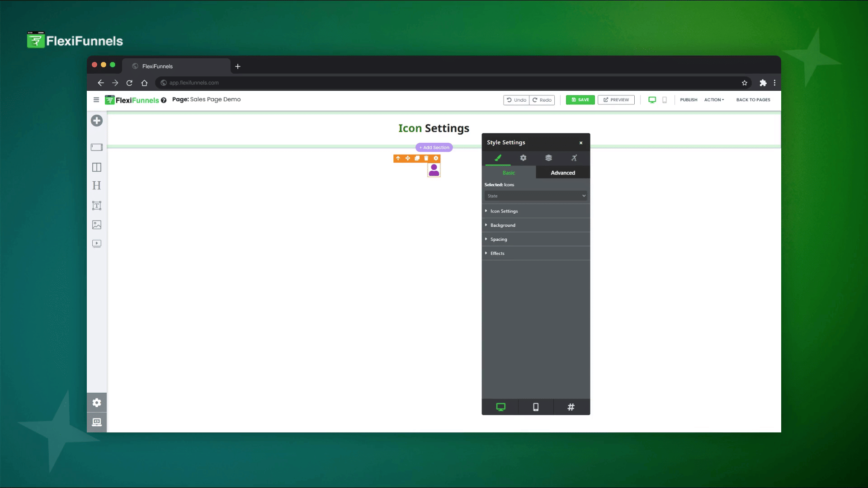Expand the Icon Settings section
This screenshot has width=868, height=488.
pos(504,211)
